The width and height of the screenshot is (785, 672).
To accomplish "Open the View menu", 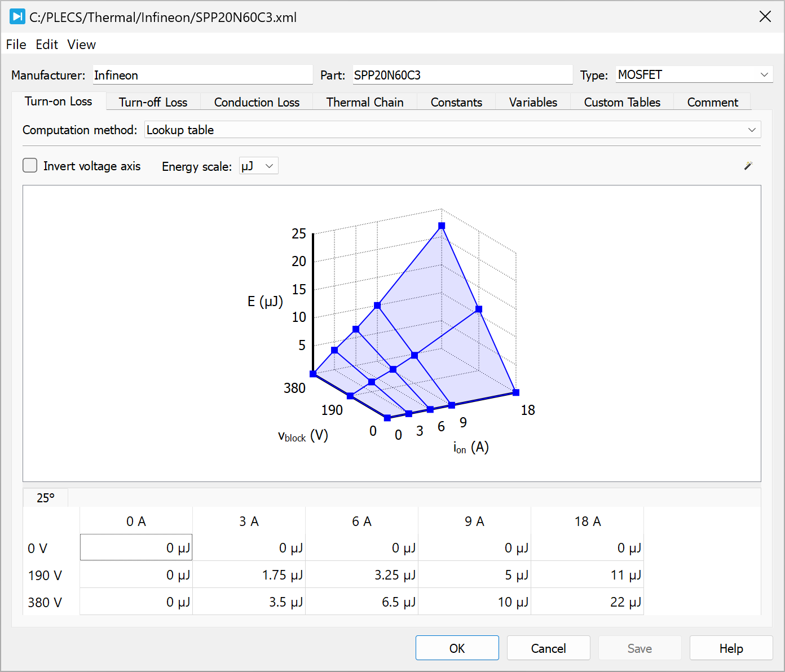I will (82, 45).
